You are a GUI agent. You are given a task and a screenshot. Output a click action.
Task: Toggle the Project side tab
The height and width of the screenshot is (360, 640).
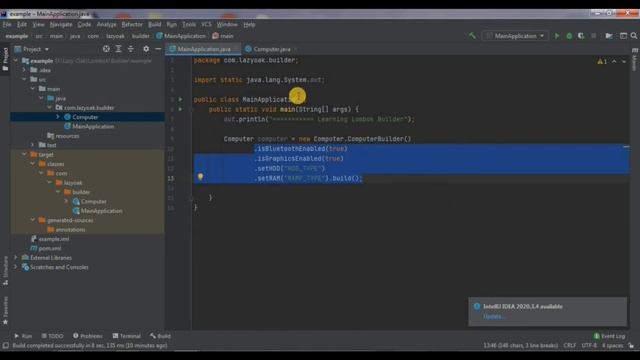[5, 59]
